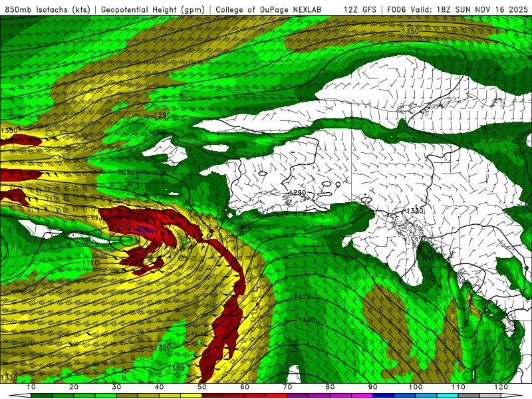Click the 1380 contour height label
This screenshot has width=532, height=399.
[176, 368]
